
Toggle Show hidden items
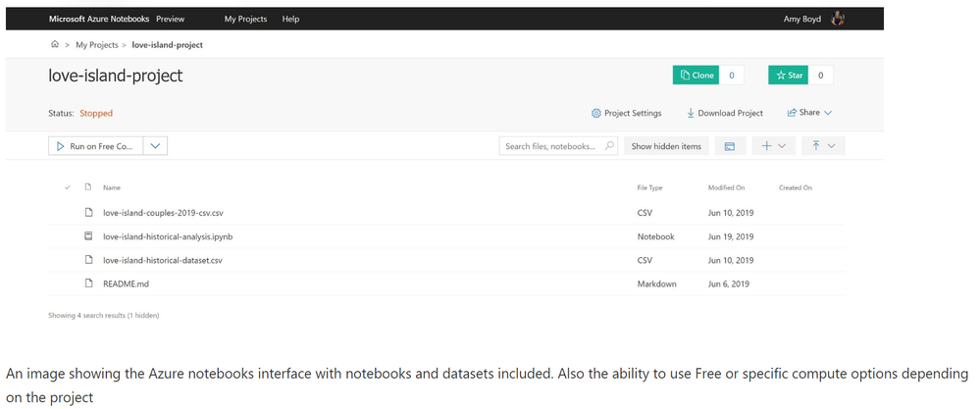pos(666,146)
